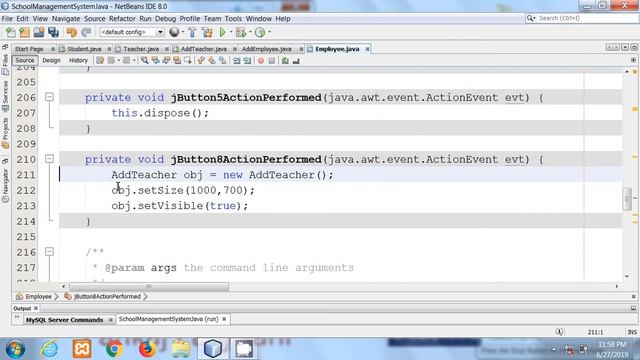Viewport: 640px width, 360px height.
Task: Switch to the Student.java tab
Action: pyautogui.click(x=84, y=49)
